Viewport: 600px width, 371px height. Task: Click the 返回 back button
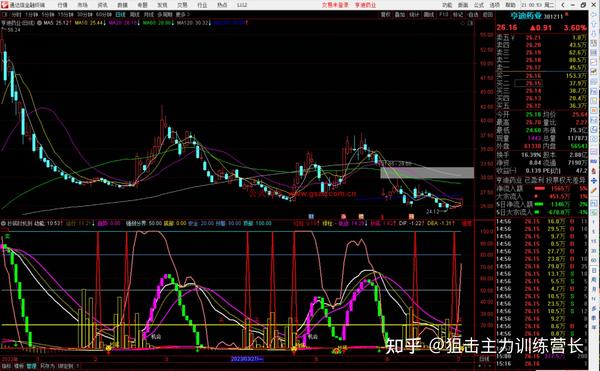(488, 15)
